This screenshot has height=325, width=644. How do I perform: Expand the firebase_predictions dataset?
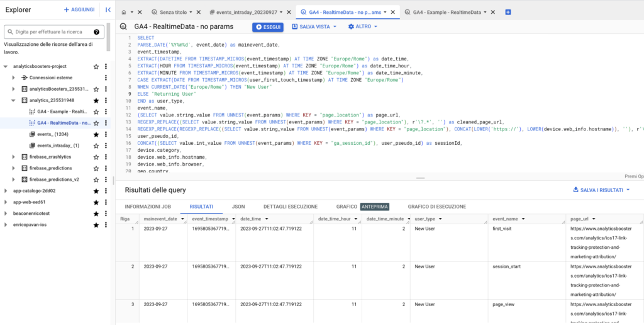14,168
